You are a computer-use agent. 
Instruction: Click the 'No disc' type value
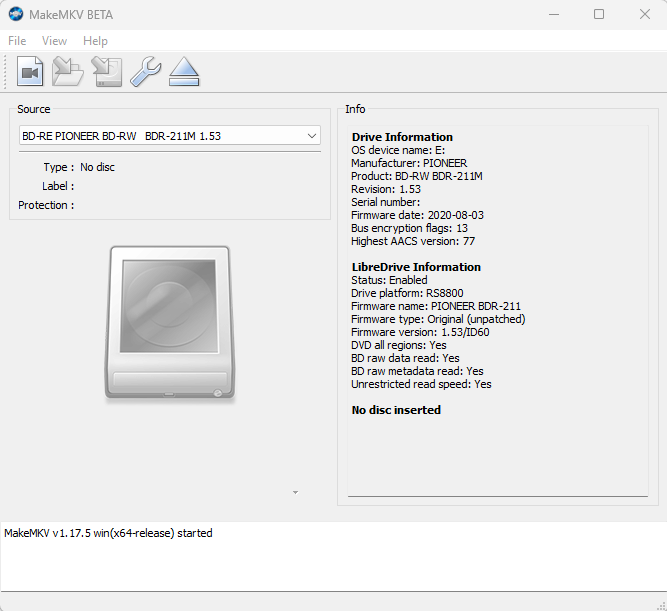point(97,167)
